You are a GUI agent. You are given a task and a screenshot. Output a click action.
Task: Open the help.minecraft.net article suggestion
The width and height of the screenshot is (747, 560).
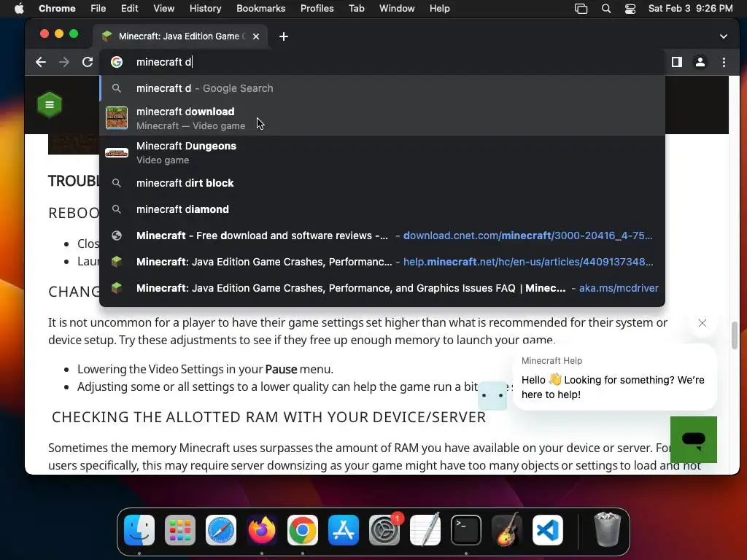tap(382, 262)
